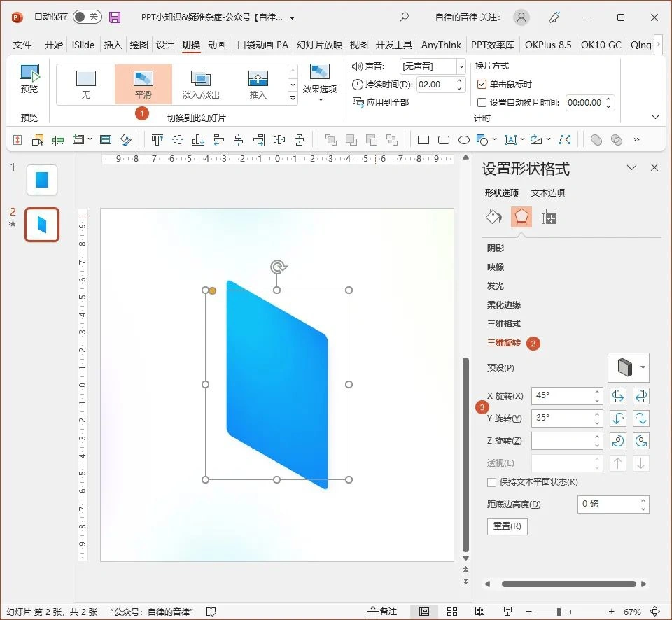This screenshot has height=620, width=672.
Task: Open the Animations (动画) ribbon tab
Action: 217,45
